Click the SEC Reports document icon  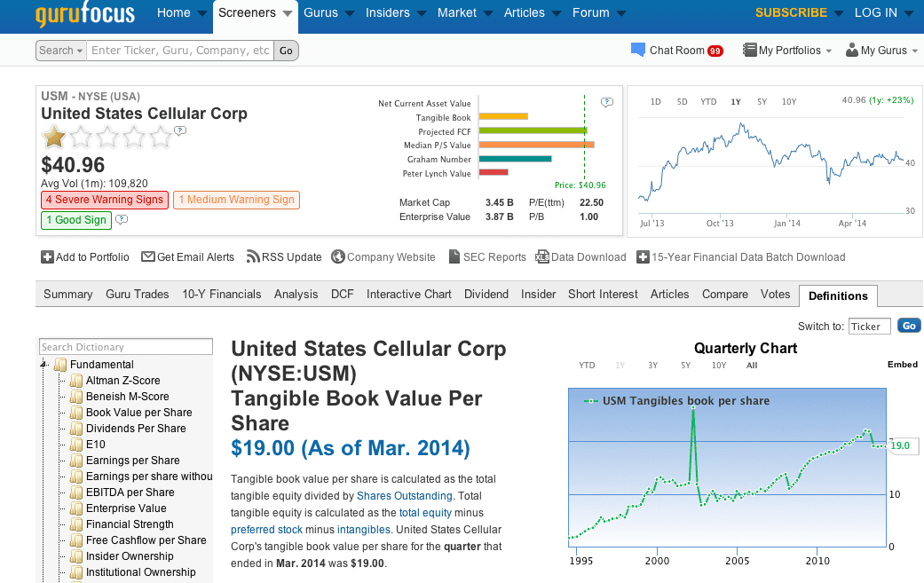pos(454,256)
